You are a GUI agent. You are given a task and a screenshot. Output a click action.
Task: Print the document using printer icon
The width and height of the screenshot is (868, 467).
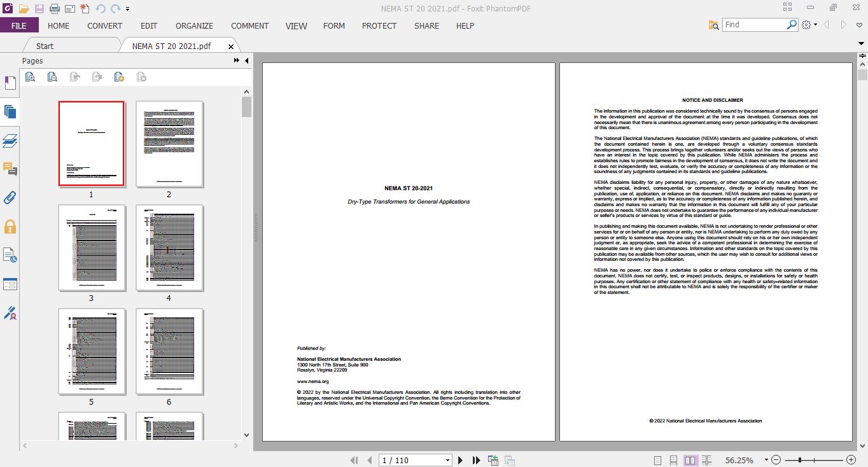coord(54,9)
